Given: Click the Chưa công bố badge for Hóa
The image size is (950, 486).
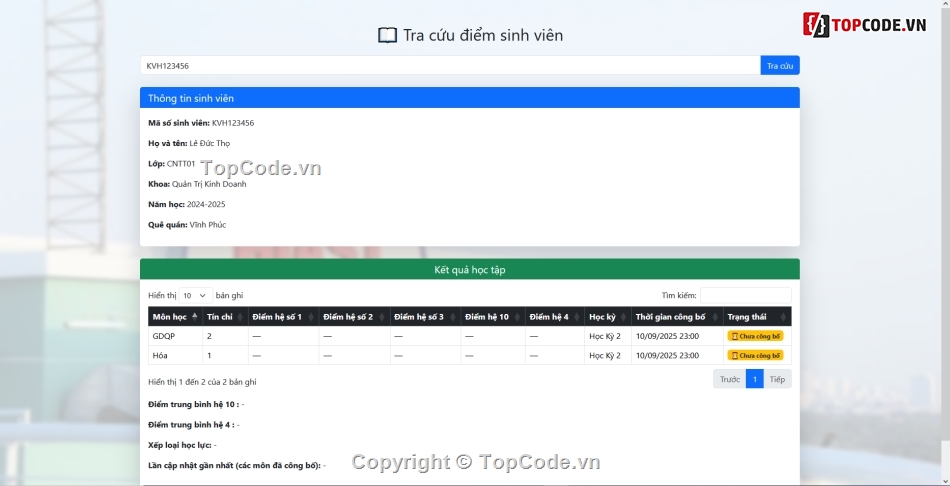Looking at the screenshot, I should (755, 355).
